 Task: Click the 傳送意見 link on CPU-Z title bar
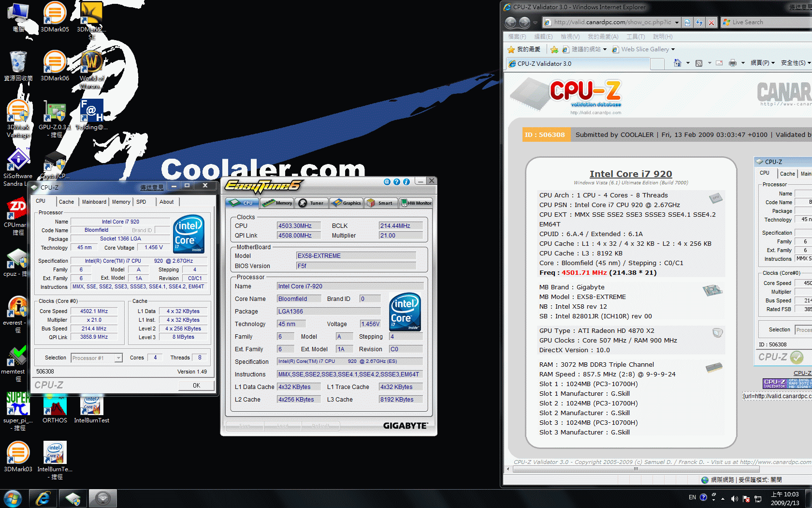[152, 187]
